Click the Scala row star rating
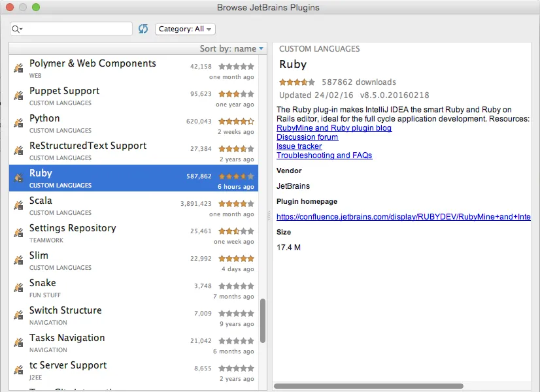 (236, 203)
